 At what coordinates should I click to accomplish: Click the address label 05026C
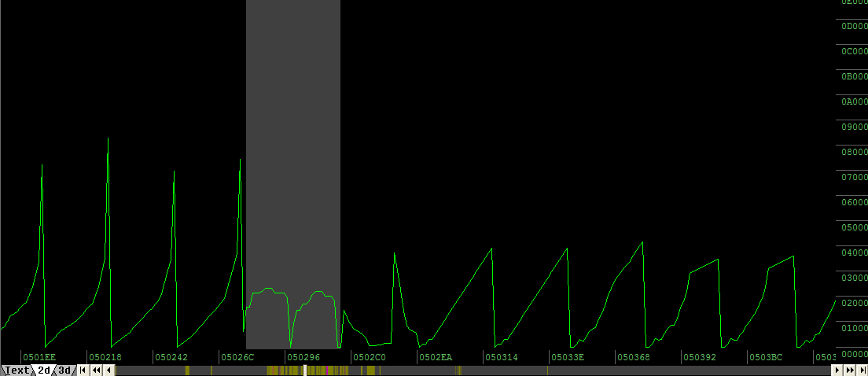pyautogui.click(x=237, y=357)
